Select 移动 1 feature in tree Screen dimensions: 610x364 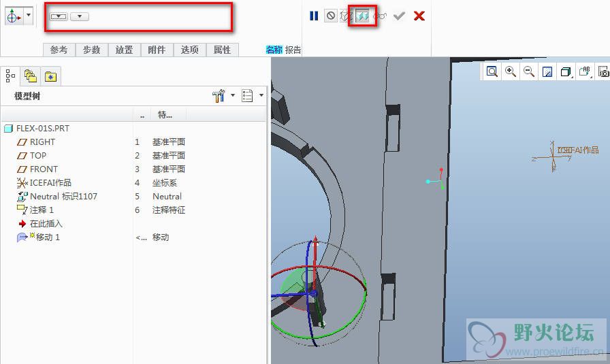tap(48, 237)
